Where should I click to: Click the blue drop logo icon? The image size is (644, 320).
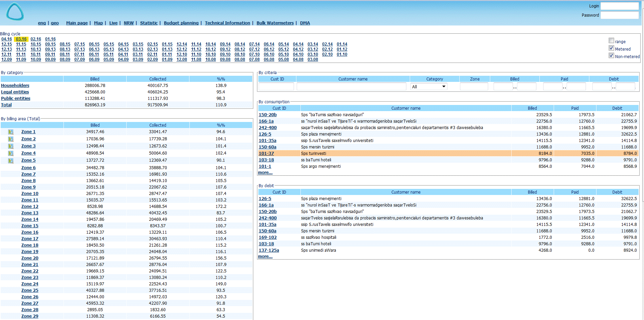click(x=15, y=12)
